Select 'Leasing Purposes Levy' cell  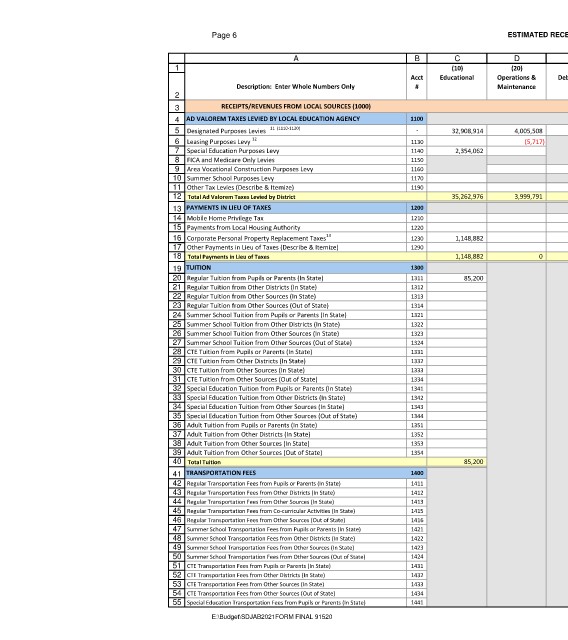(x=295, y=141)
